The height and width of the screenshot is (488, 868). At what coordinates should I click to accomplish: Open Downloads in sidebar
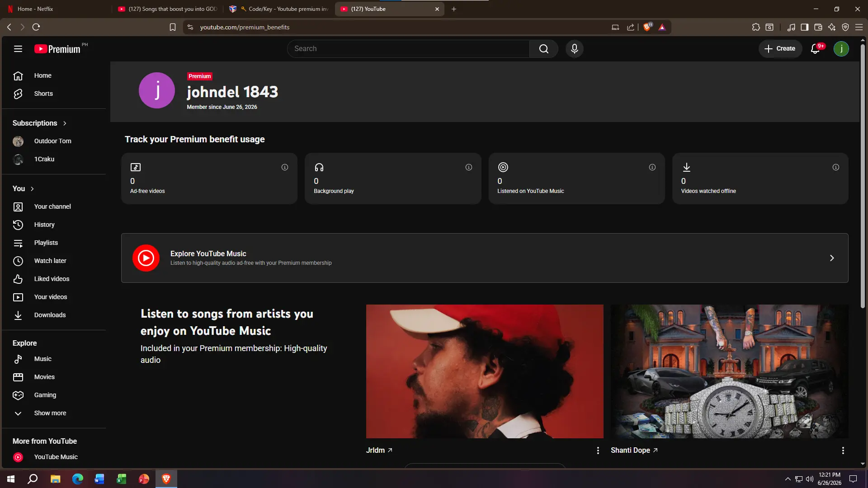click(54, 315)
